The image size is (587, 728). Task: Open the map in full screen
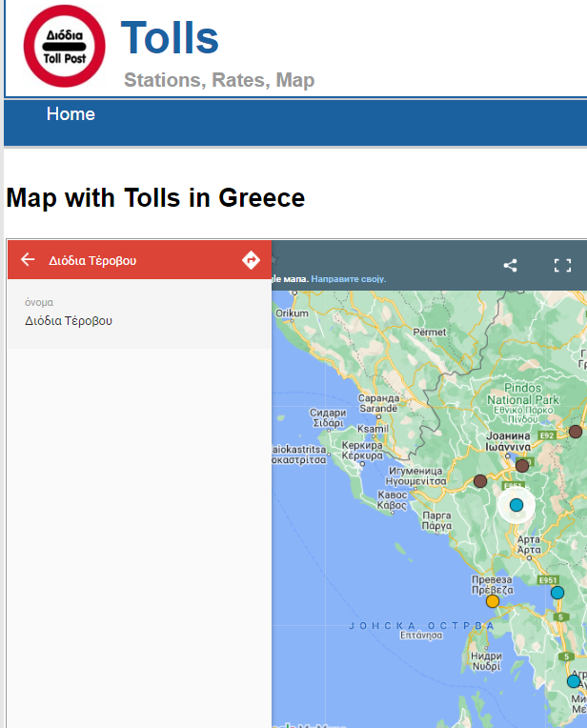(x=562, y=266)
